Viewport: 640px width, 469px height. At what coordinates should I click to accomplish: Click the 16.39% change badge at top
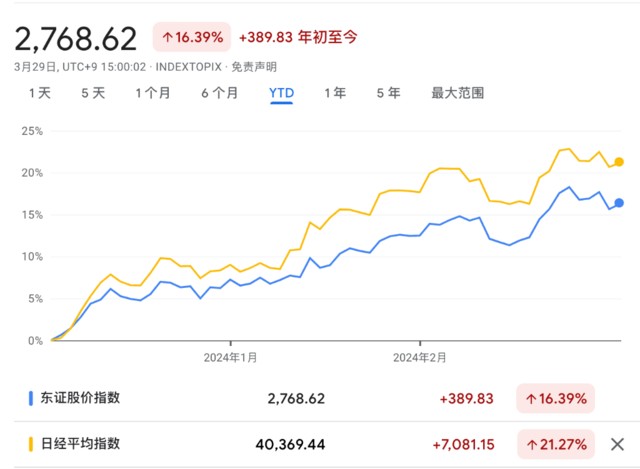pyautogui.click(x=191, y=37)
